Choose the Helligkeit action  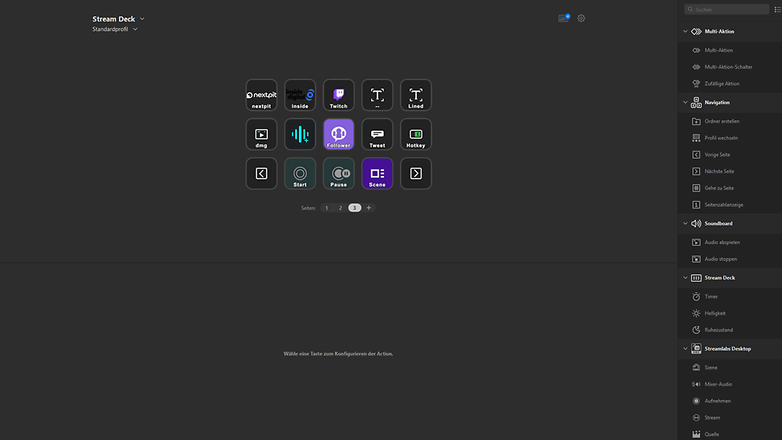(x=730, y=313)
